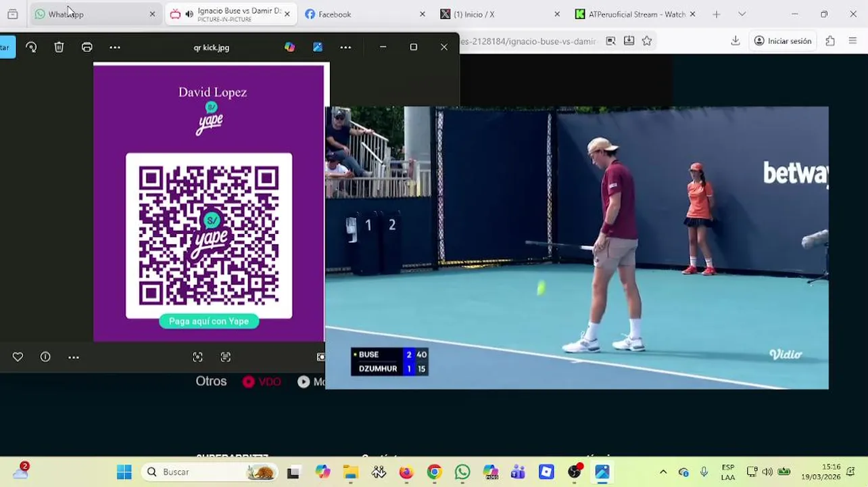The image size is (868, 487).
Task: Select the VDO stream source
Action: [x=262, y=381]
